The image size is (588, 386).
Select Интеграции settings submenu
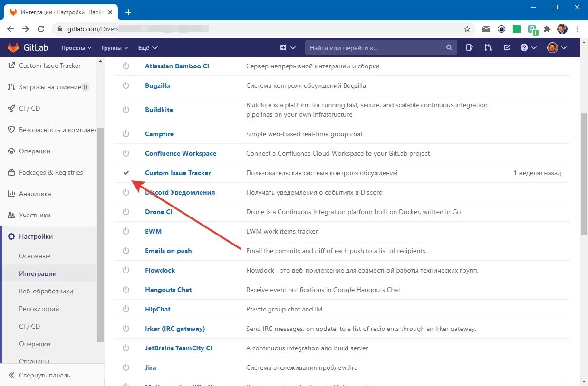click(38, 273)
